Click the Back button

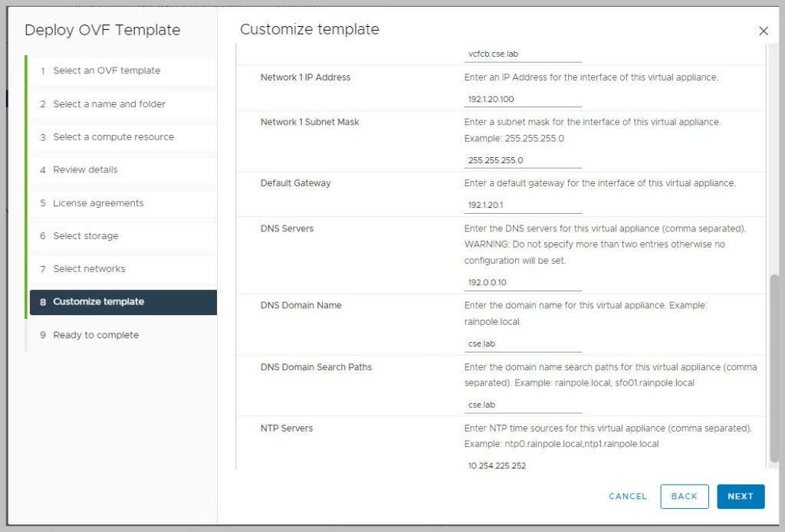pos(684,496)
